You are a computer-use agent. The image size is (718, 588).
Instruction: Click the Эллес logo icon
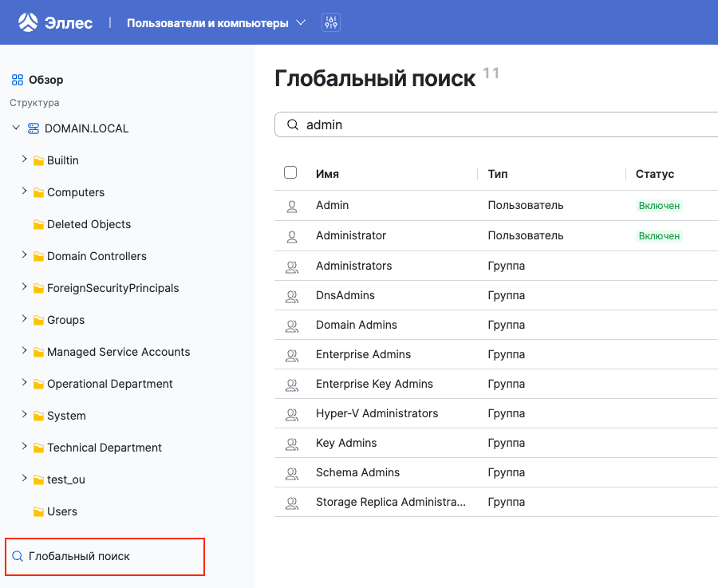28,22
